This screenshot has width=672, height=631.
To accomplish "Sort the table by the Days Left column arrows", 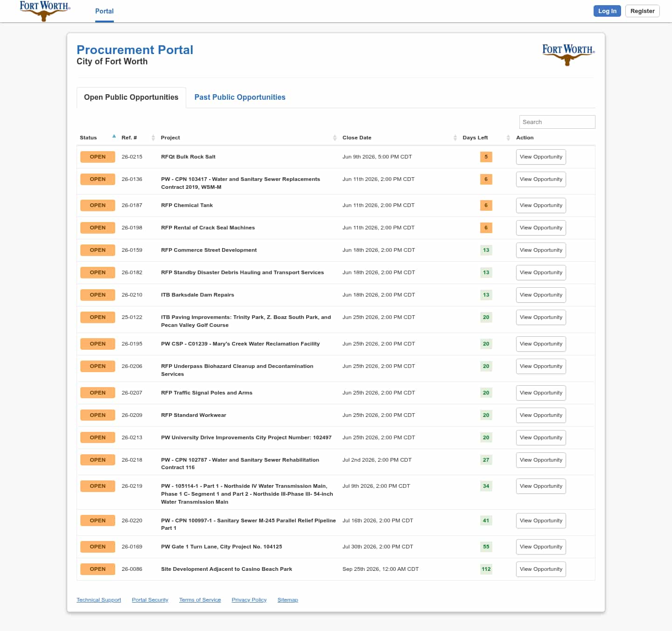I will click(x=508, y=138).
